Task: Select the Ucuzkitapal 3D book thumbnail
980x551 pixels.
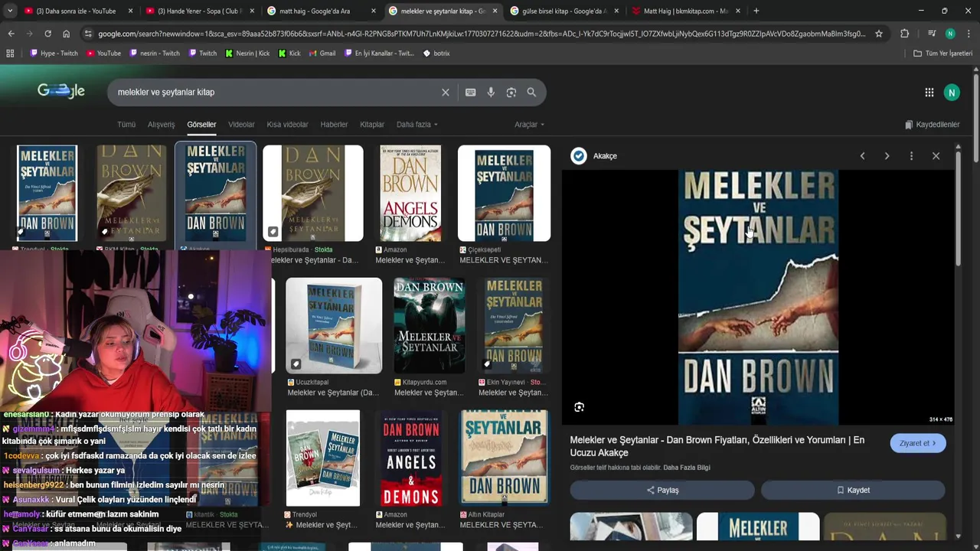Action: [x=334, y=326]
